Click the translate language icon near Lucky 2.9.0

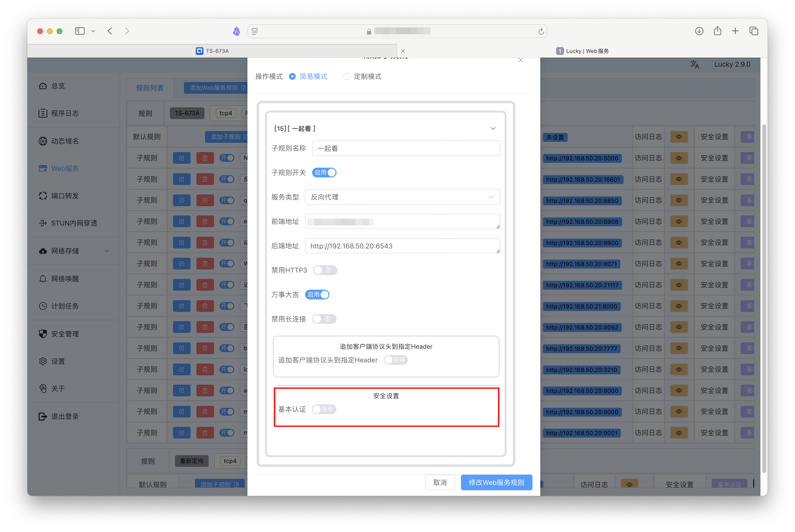click(x=695, y=64)
